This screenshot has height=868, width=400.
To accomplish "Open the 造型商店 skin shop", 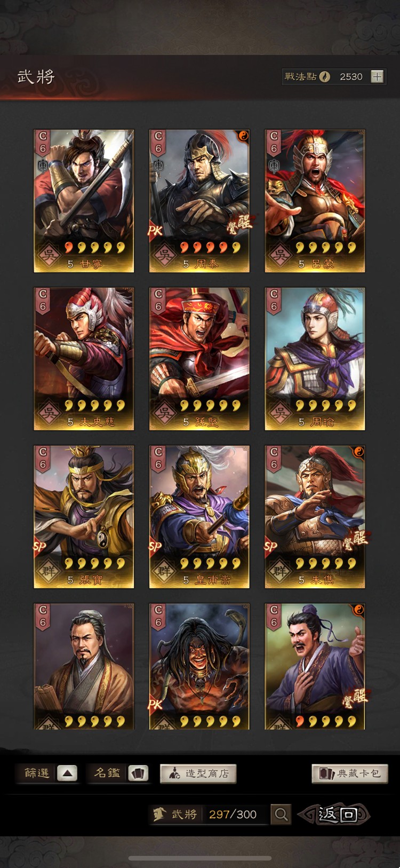I will pyautogui.click(x=198, y=774).
